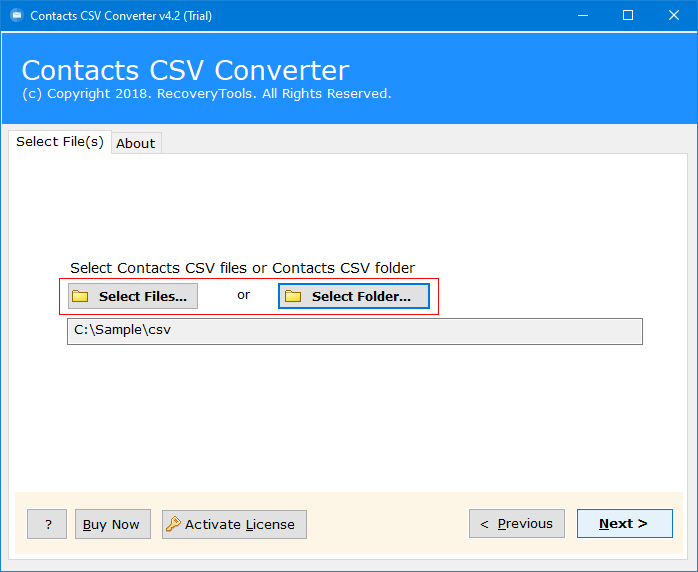Viewport: 698px width, 572px height.
Task: Click the key icon on Activate License
Action: coord(173,524)
